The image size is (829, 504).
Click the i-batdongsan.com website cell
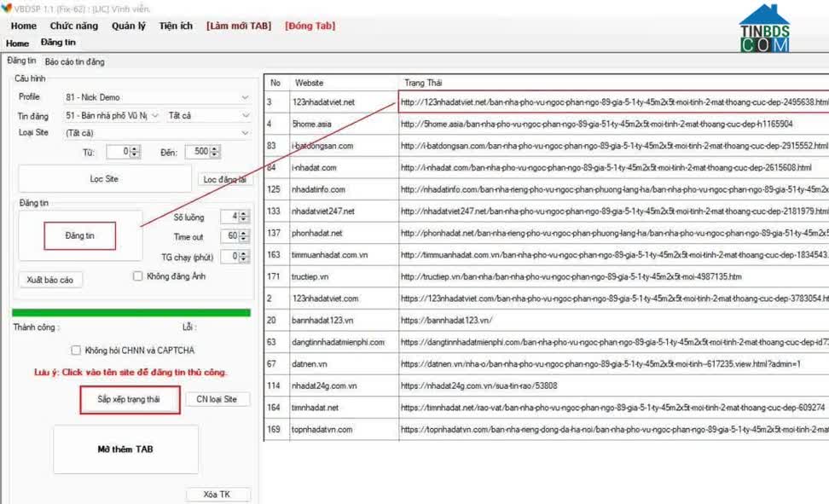pos(345,146)
